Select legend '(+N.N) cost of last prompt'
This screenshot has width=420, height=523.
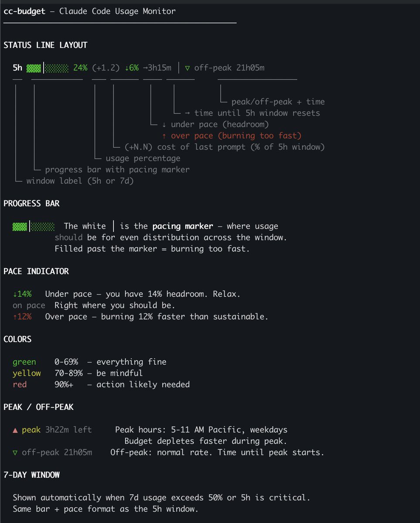click(x=225, y=147)
